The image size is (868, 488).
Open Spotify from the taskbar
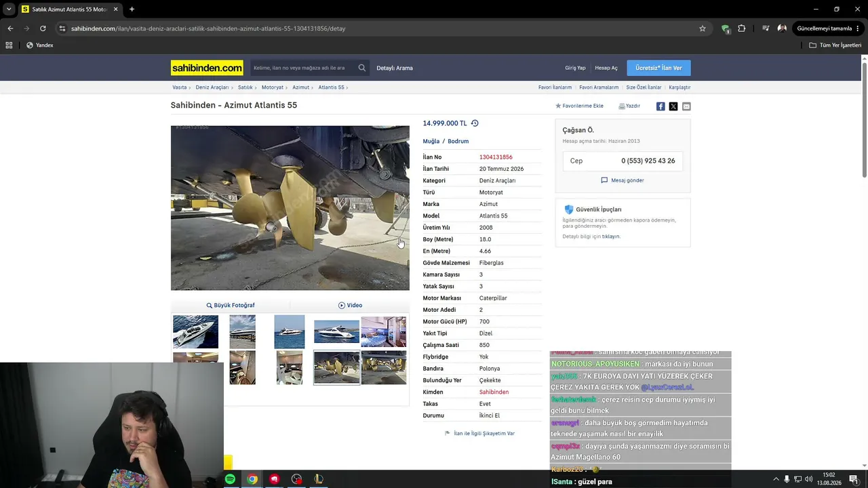coord(230,479)
